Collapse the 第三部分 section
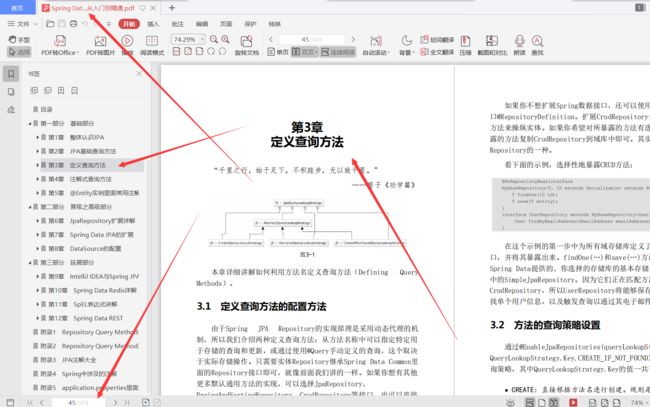Screen dimensions: 650x407 [30, 262]
